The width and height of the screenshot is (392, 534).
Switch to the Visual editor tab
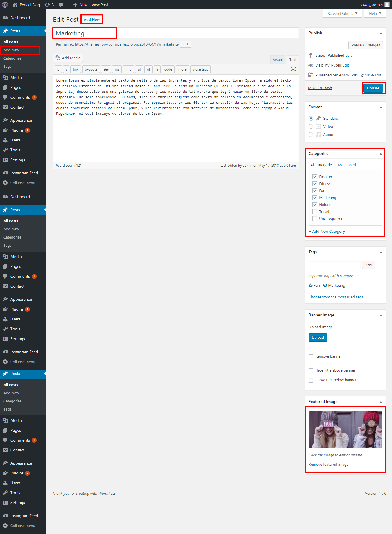pyautogui.click(x=278, y=60)
